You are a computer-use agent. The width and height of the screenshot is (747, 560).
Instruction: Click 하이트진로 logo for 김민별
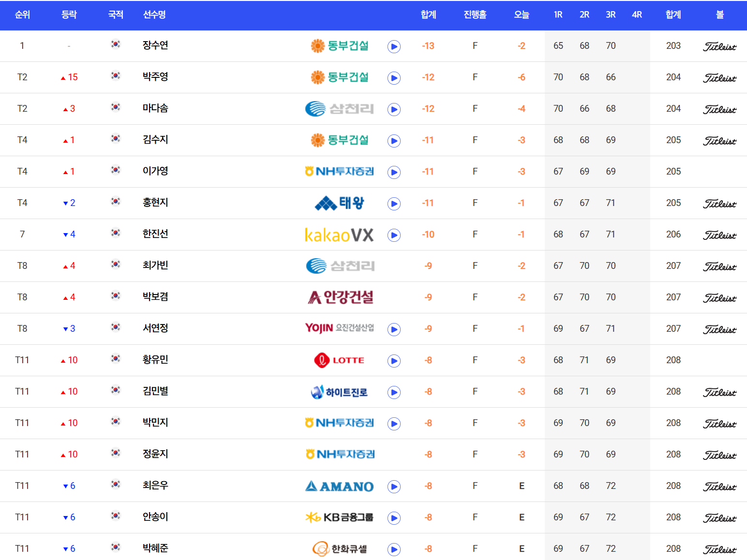(340, 392)
